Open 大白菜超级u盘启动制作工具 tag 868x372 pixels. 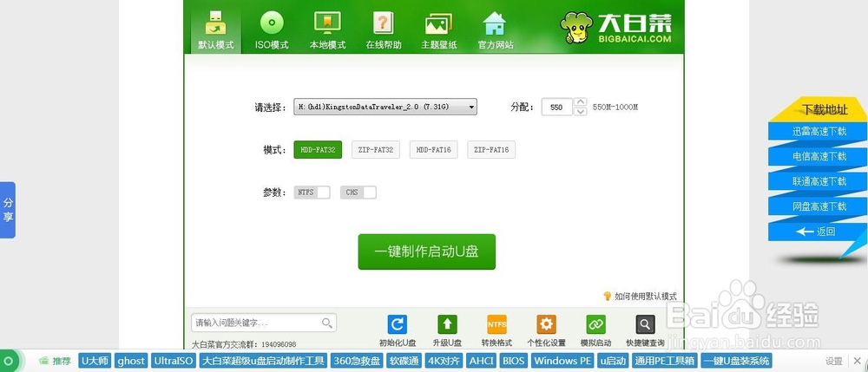tap(263, 362)
